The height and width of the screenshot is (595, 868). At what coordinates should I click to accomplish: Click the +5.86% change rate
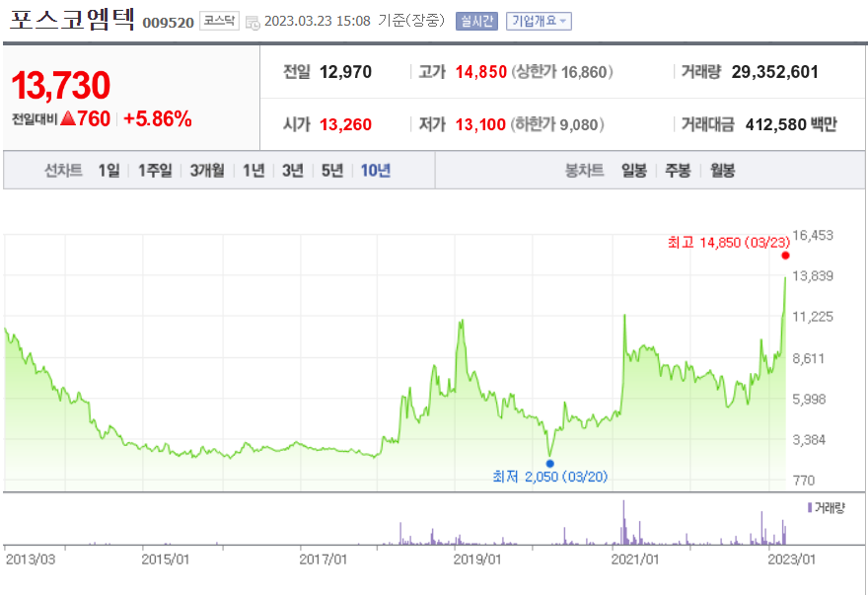158,118
